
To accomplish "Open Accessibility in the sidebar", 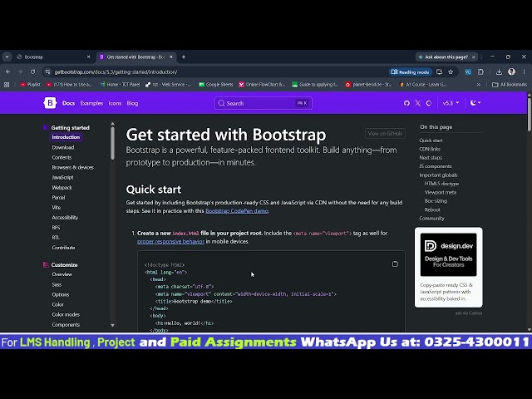I will [x=65, y=218].
